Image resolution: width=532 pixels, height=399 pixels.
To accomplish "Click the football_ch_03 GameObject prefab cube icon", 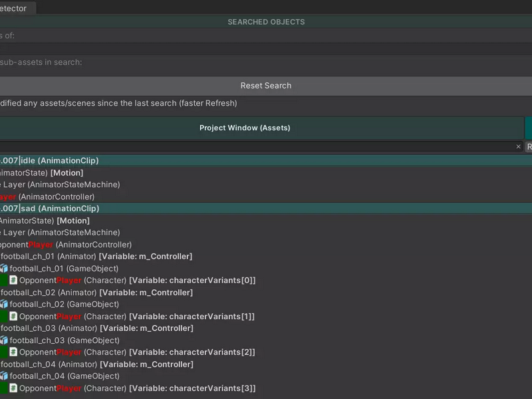I will 4,340.
